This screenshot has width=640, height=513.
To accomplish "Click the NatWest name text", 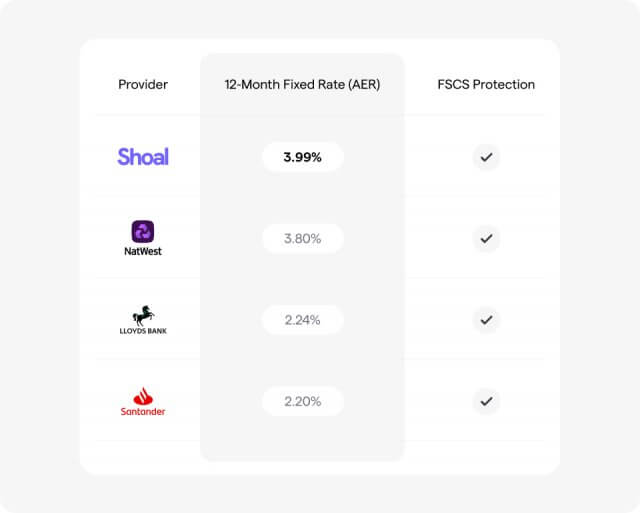I will tap(143, 251).
